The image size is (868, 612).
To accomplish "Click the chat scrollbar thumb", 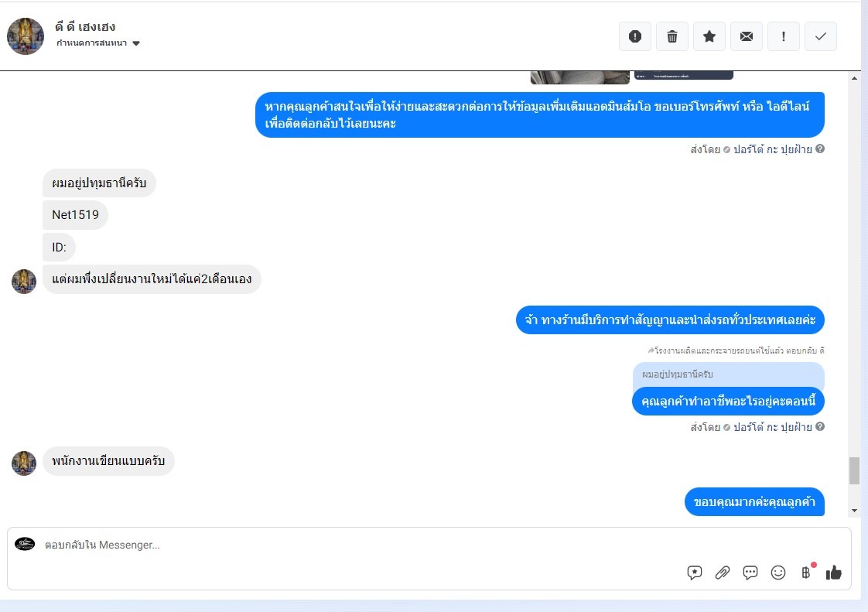I will coord(855,470).
